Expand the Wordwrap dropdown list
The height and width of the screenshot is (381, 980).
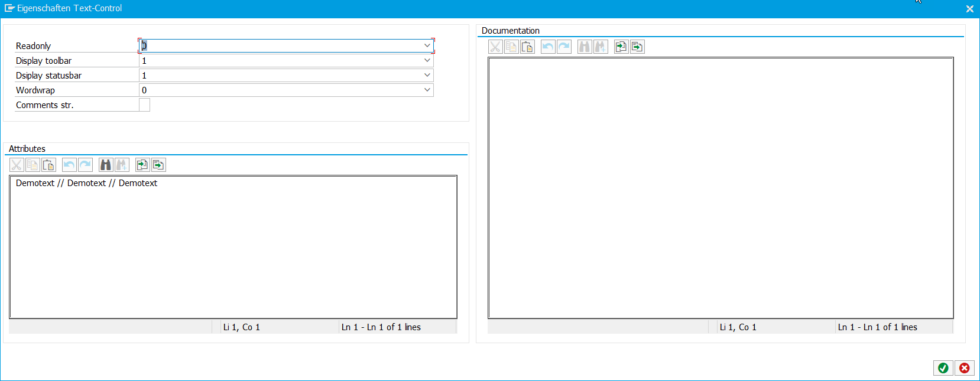point(427,90)
